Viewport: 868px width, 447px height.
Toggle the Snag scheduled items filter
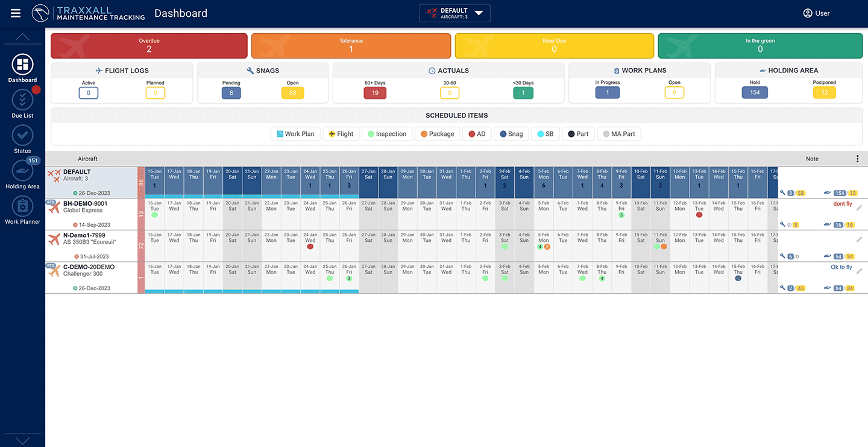click(x=511, y=133)
